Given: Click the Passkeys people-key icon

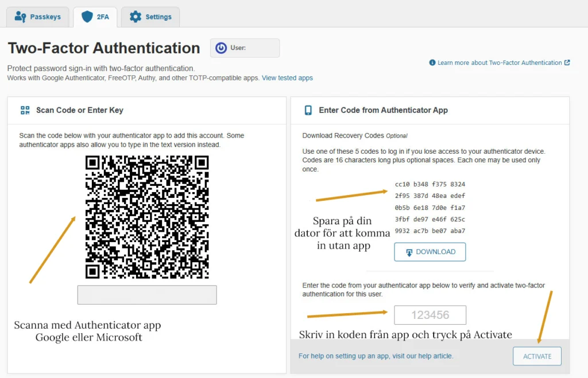Looking at the screenshot, I should click(20, 17).
